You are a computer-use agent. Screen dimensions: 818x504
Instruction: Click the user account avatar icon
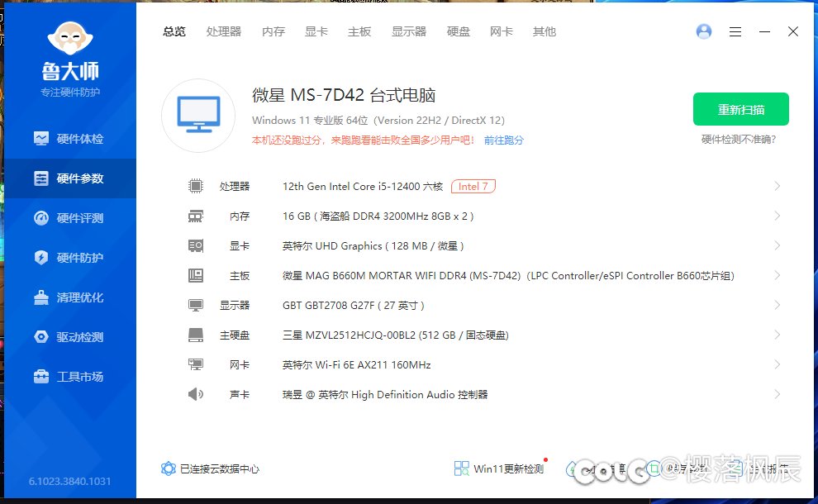pyautogui.click(x=704, y=31)
